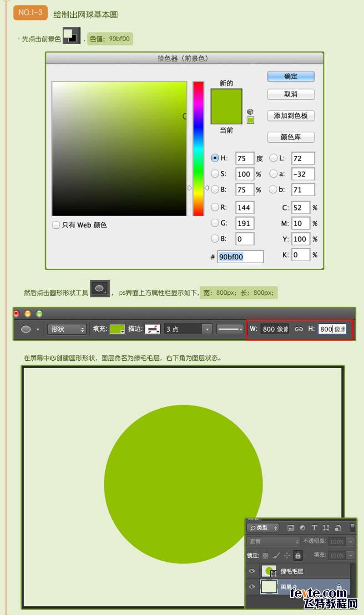Click the C cyan 52 field

click(301, 208)
